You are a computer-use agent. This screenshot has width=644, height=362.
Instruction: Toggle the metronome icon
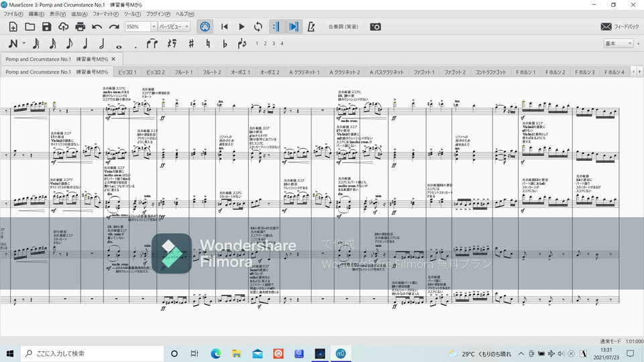click(311, 27)
